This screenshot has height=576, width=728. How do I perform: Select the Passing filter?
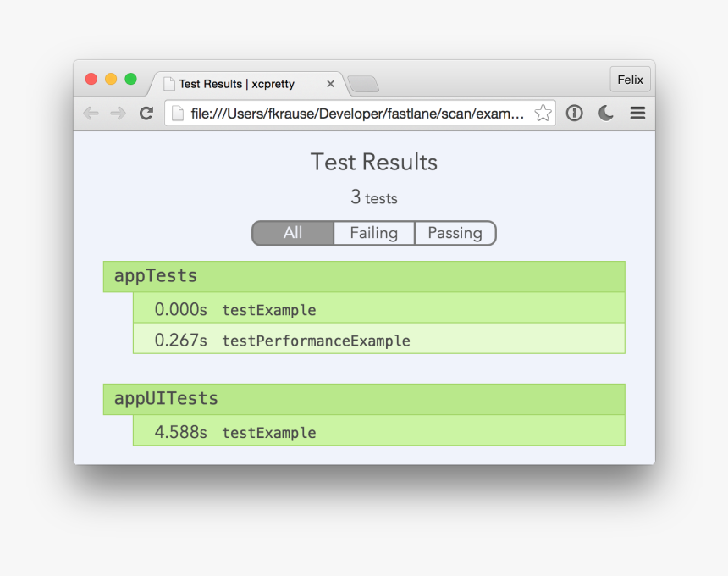coord(455,232)
